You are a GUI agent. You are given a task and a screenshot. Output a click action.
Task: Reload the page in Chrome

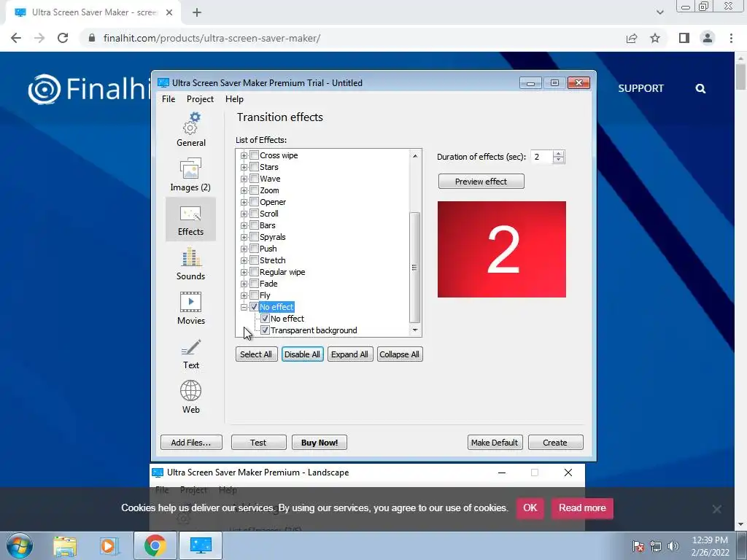coord(63,38)
